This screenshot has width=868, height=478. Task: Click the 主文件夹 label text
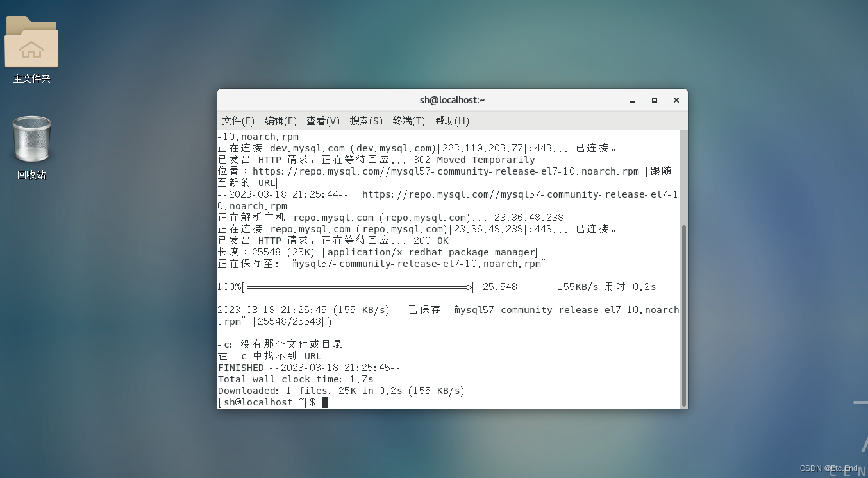pos(31,79)
